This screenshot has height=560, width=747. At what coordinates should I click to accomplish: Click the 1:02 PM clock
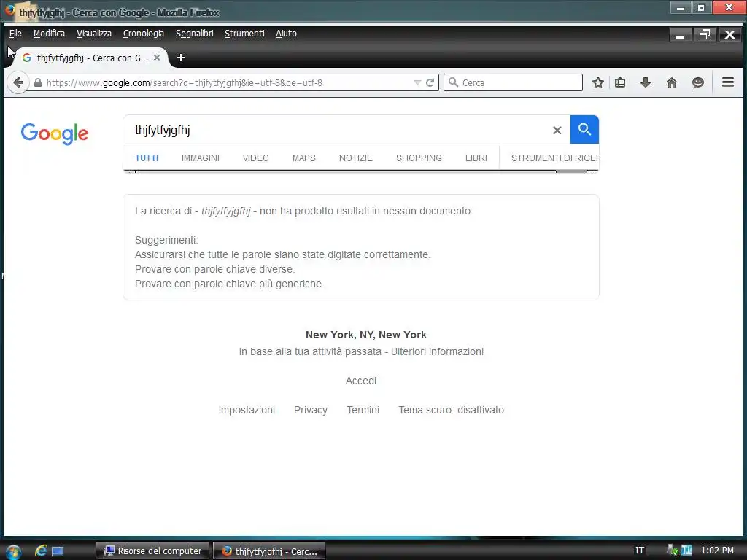718,551
